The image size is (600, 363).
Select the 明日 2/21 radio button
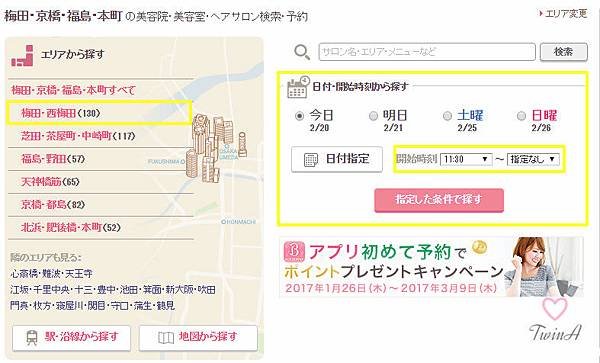point(373,116)
